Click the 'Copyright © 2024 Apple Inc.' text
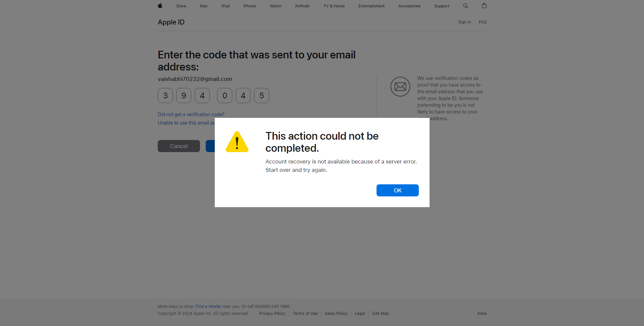644x326 pixels. tap(203, 314)
